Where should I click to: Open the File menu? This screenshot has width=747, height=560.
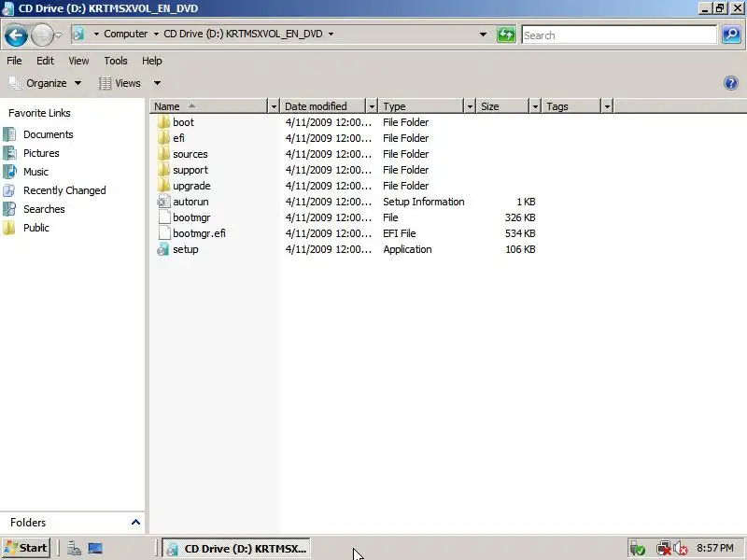coord(14,61)
